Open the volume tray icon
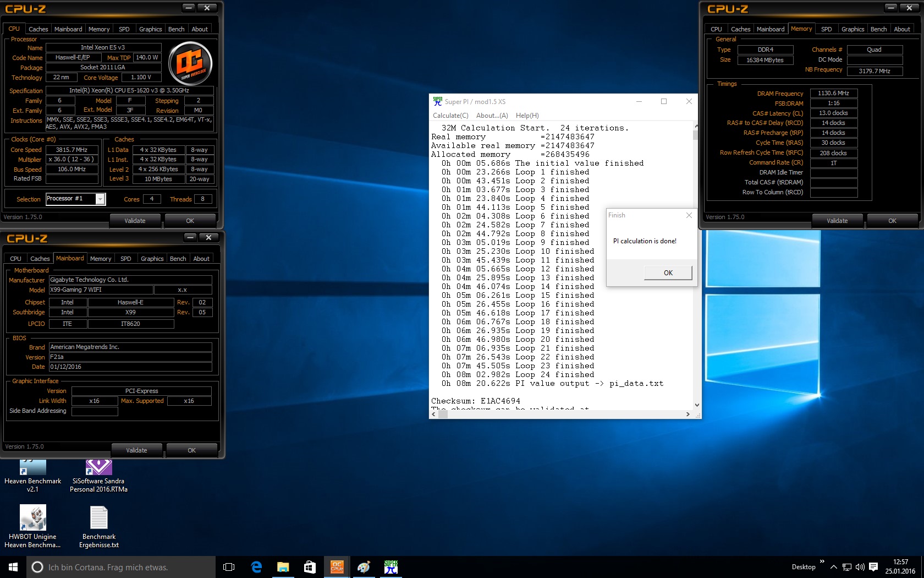 click(860, 567)
